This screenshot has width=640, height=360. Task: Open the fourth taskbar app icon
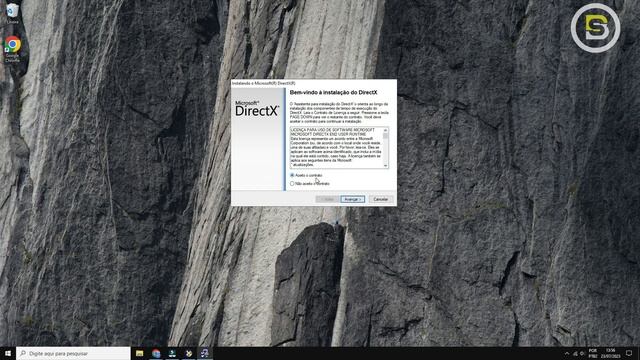click(x=189, y=353)
